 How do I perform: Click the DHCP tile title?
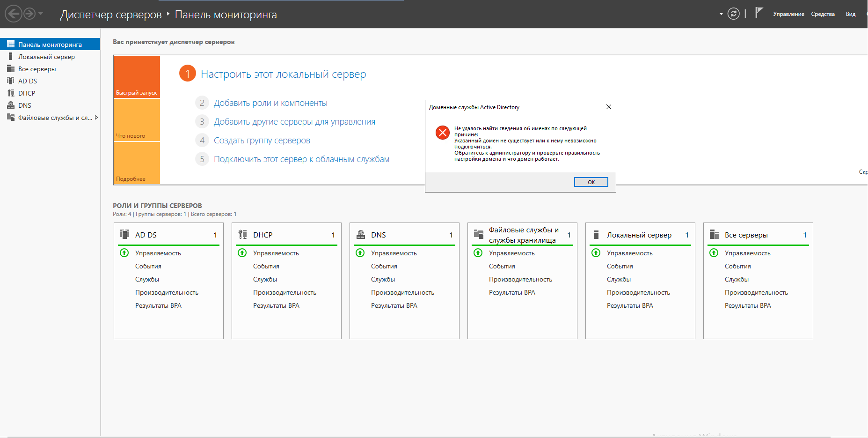coord(263,235)
